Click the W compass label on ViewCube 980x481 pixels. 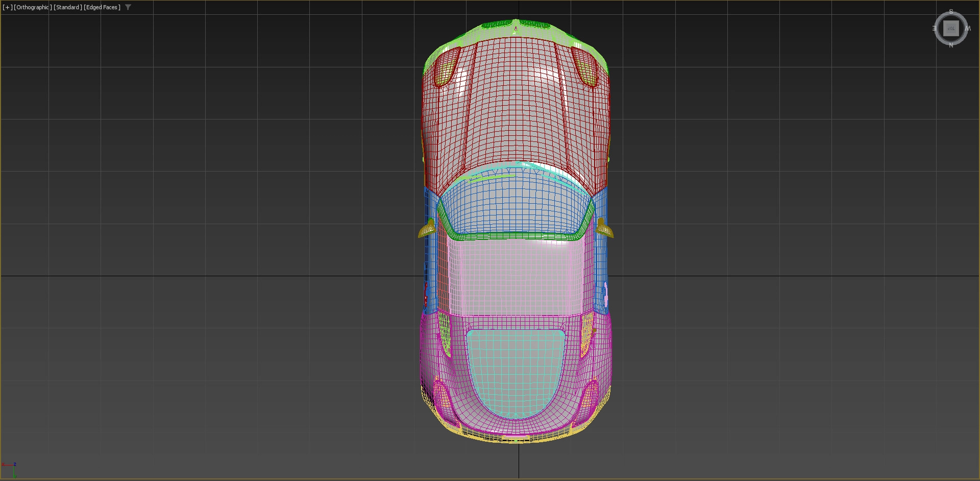click(968, 29)
